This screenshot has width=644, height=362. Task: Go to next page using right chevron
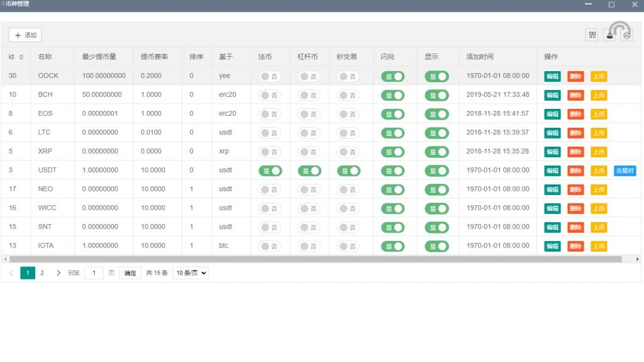58,273
